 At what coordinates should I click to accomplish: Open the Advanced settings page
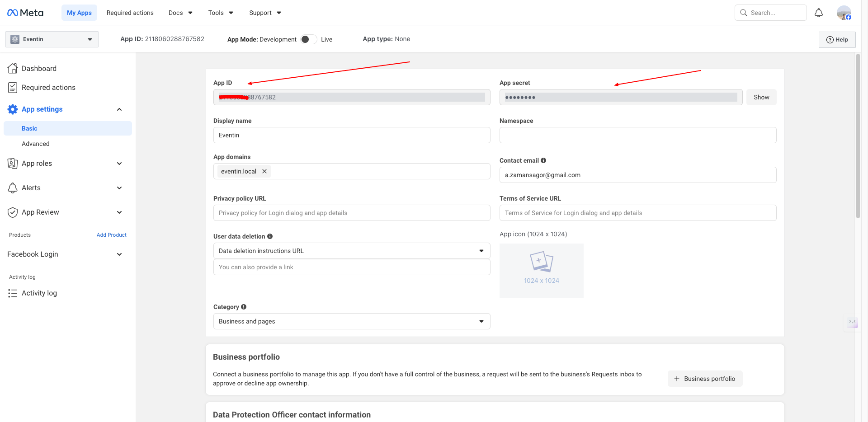36,144
